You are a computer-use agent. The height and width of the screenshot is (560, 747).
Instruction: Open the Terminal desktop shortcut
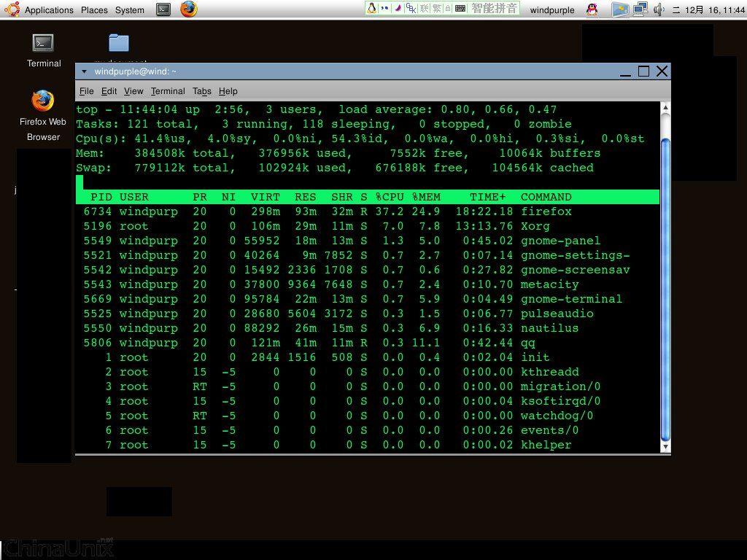pos(43,50)
